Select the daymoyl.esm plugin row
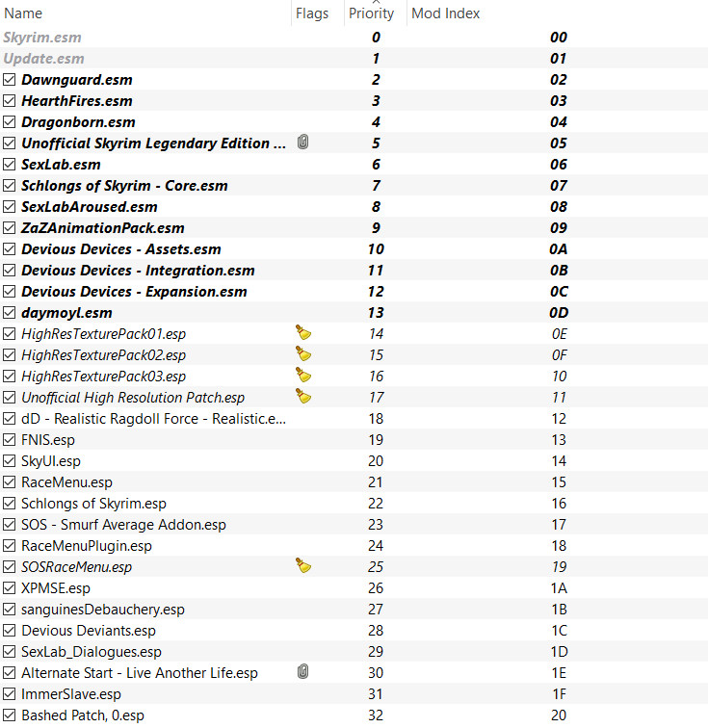The width and height of the screenshot is (708, 728). point(66,313)
